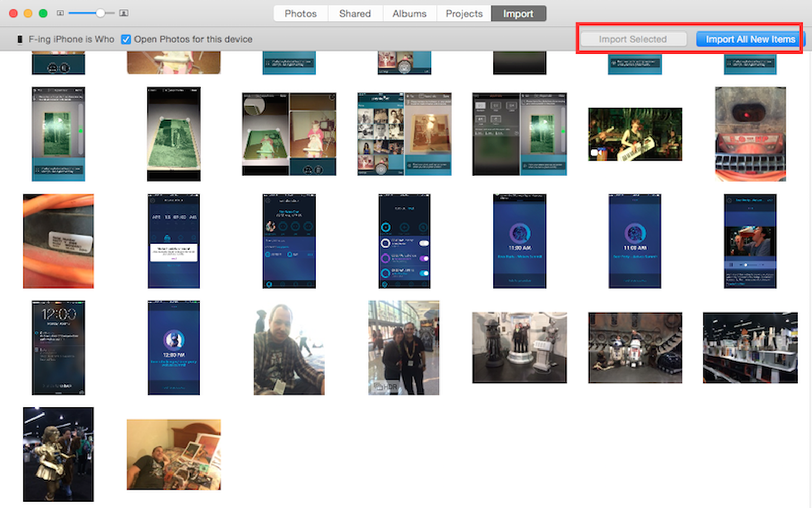Click the small thumbnail size icon
812x508 pixels.
[x=60, y=13]
